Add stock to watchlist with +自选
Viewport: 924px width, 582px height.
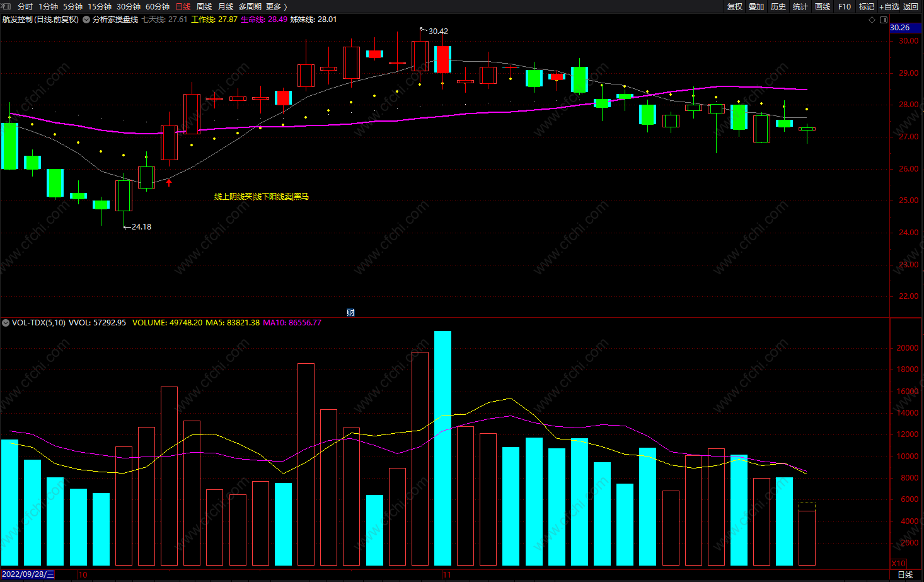pos(889,6)
